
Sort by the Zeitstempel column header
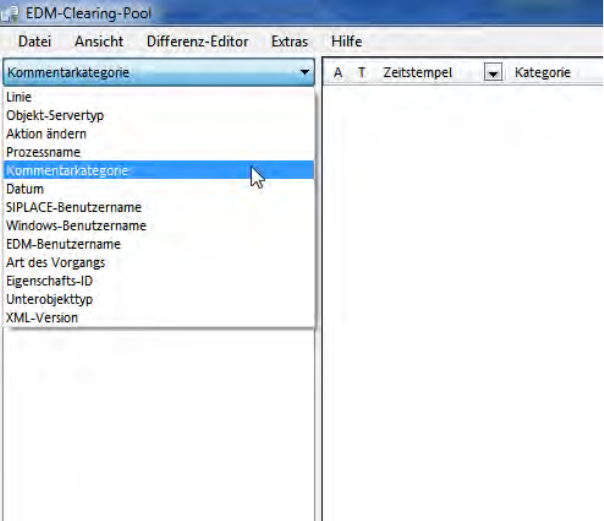[418, 72]
